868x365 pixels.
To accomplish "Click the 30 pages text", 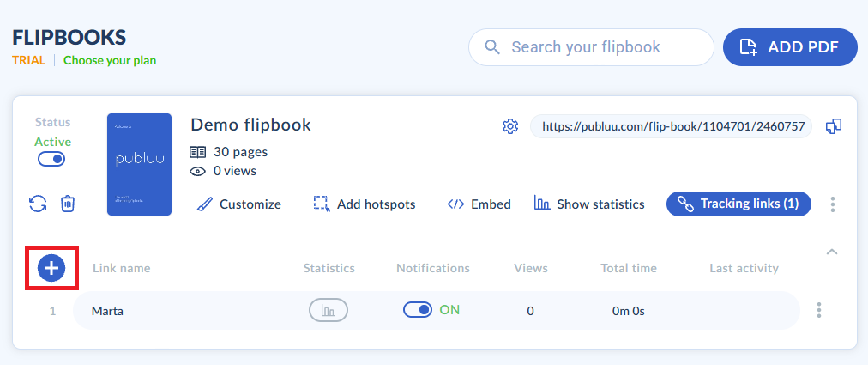I will [x=241, y=151].
